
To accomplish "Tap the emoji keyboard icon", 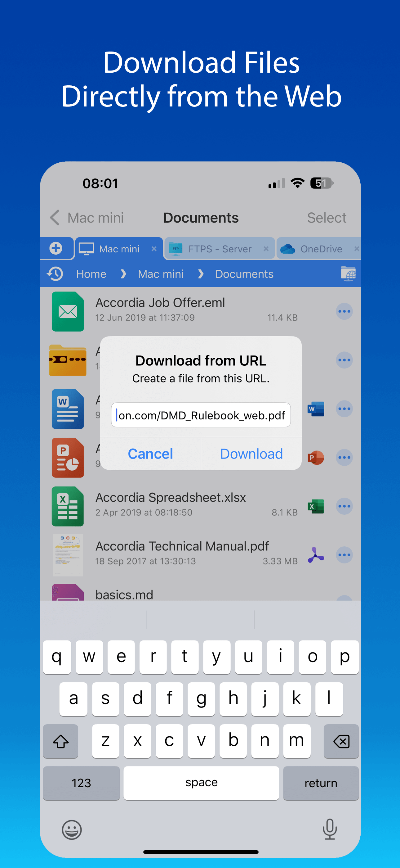I will (x=72, y=830).
